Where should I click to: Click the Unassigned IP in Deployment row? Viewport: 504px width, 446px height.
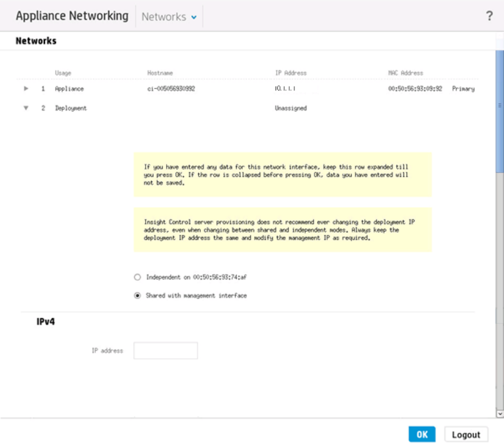tap(290, 108)
